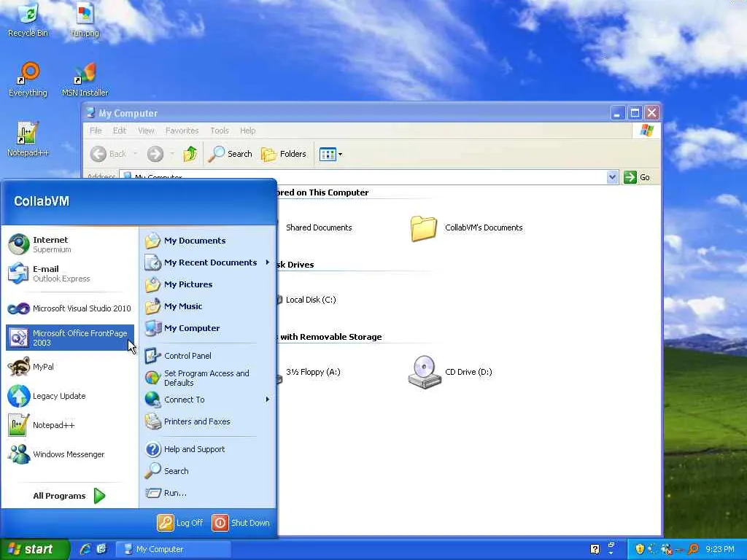
Task: Click the taskbar clock 9:23 PM
Action: pyautogui.click(x=720, y=549)
